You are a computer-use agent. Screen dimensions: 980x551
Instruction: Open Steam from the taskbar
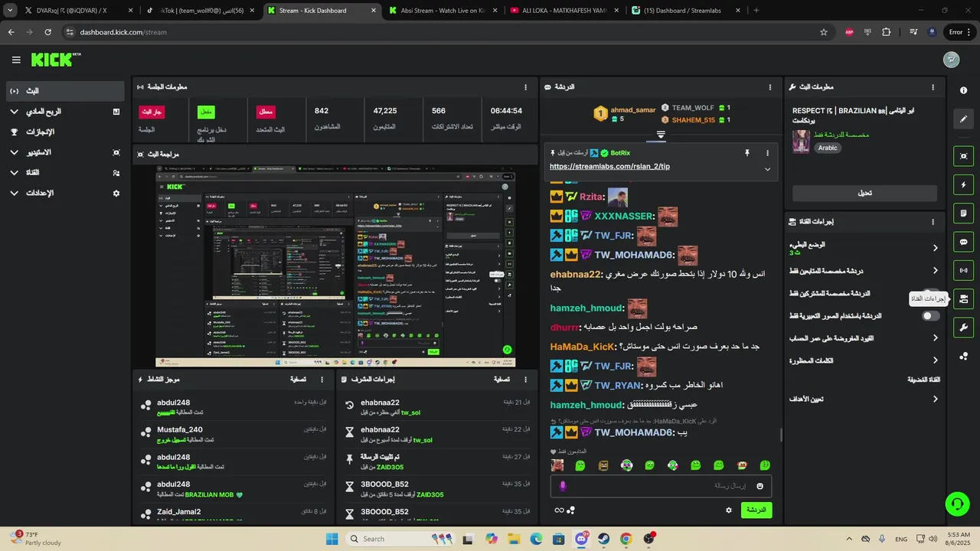(604, 539)
